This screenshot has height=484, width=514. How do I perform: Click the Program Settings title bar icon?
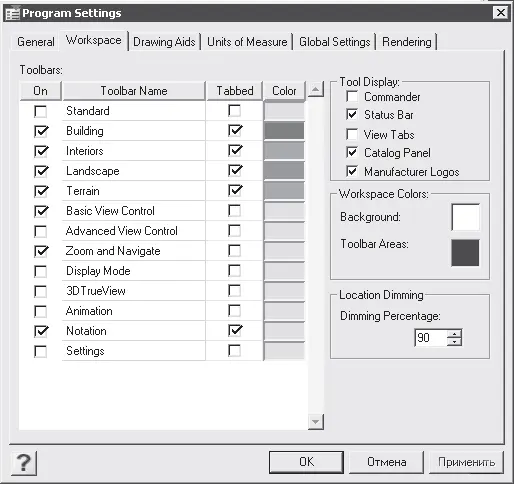click(13, 13)
